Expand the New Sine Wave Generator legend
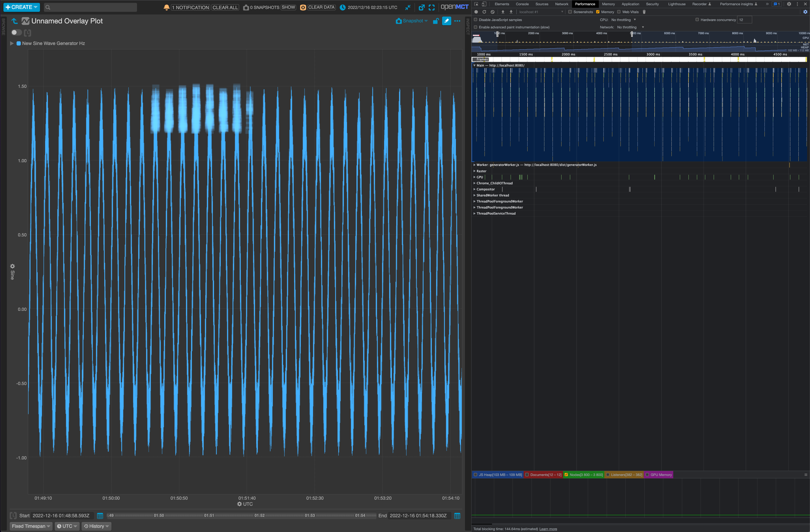The height and width of the screenshot is (532, 810). (12, 43)
